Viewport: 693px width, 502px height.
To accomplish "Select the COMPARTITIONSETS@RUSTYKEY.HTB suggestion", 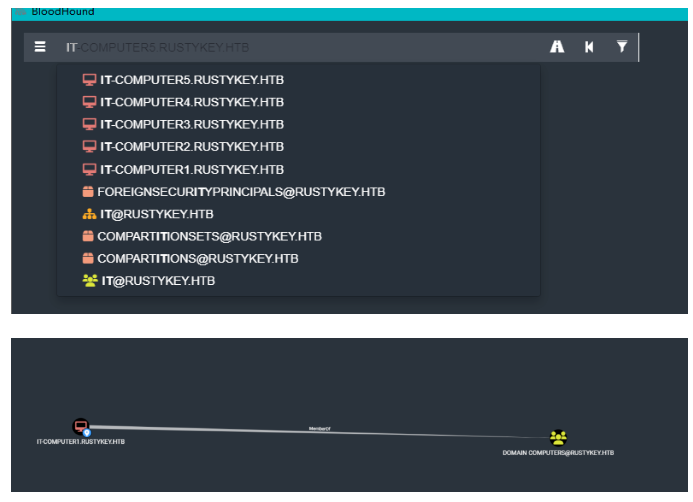I will pyautogui.click(x=298, y=236).
